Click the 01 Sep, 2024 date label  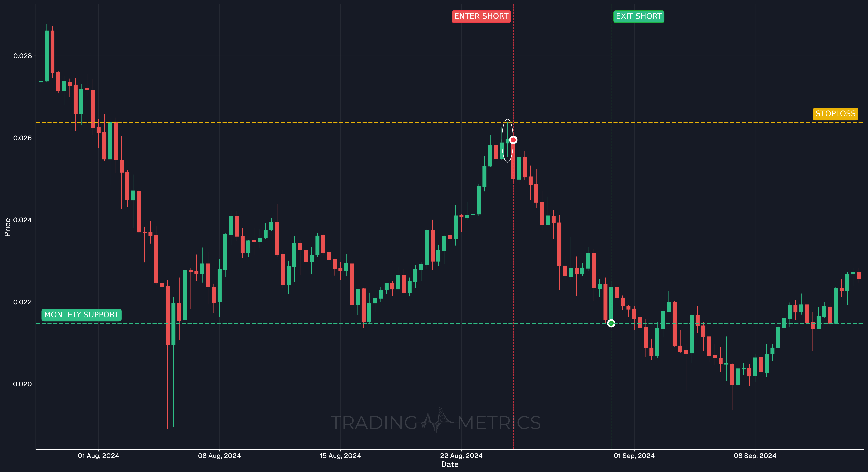tap(634, 456)
